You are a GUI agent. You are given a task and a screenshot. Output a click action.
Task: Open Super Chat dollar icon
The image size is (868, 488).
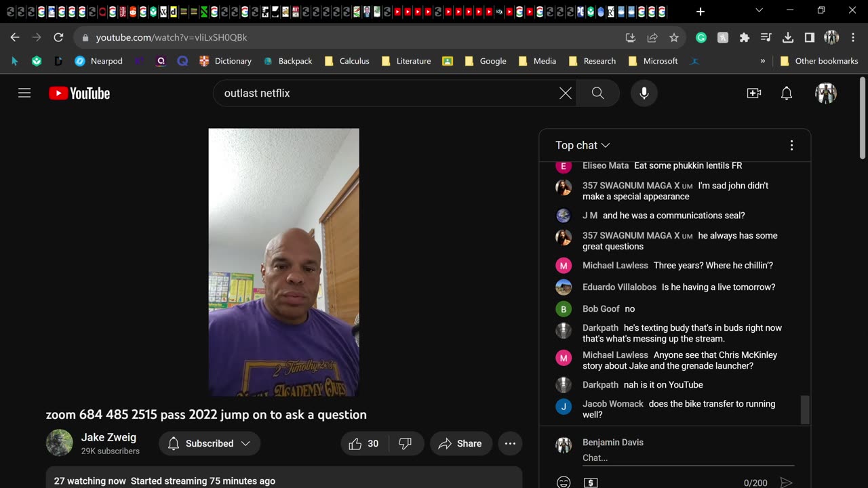tap(591, 483)
